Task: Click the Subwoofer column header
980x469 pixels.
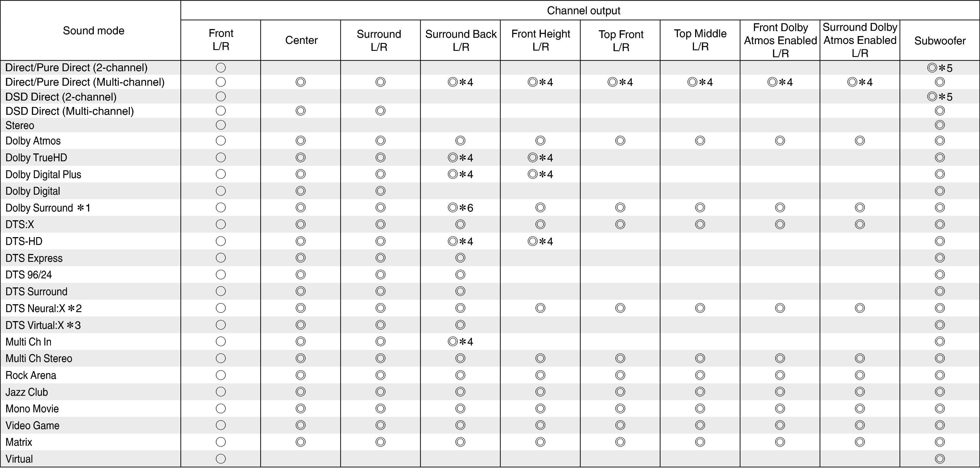Action: (x=940, y=41)
